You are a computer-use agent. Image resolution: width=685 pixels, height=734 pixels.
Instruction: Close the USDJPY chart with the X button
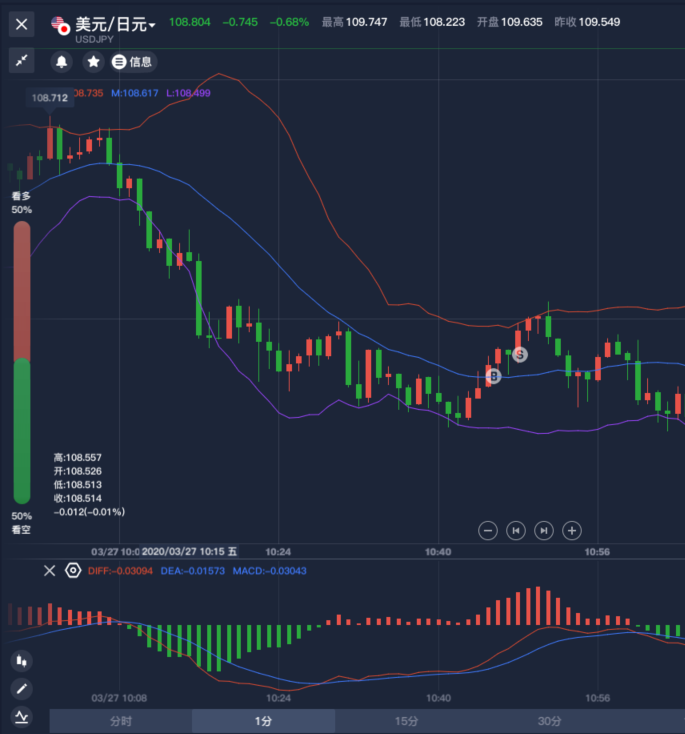22,24
